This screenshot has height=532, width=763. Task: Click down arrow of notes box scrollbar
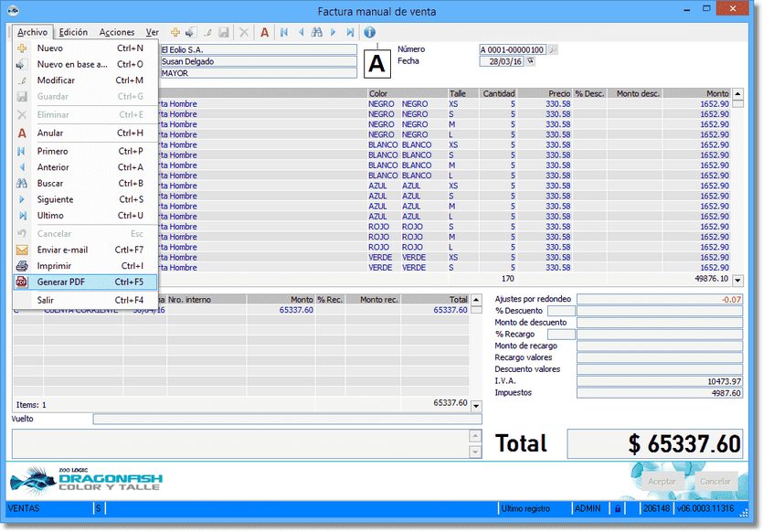click(x=475, y=452)
